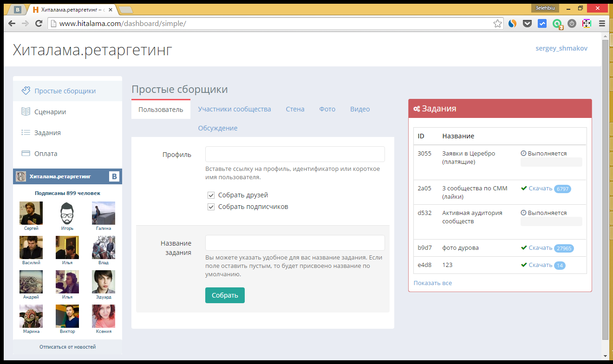This screenshot has width=613, height=364.
Task: Click the Хиталама.ретаргетинг site title
Action: [x=93, y=50]
